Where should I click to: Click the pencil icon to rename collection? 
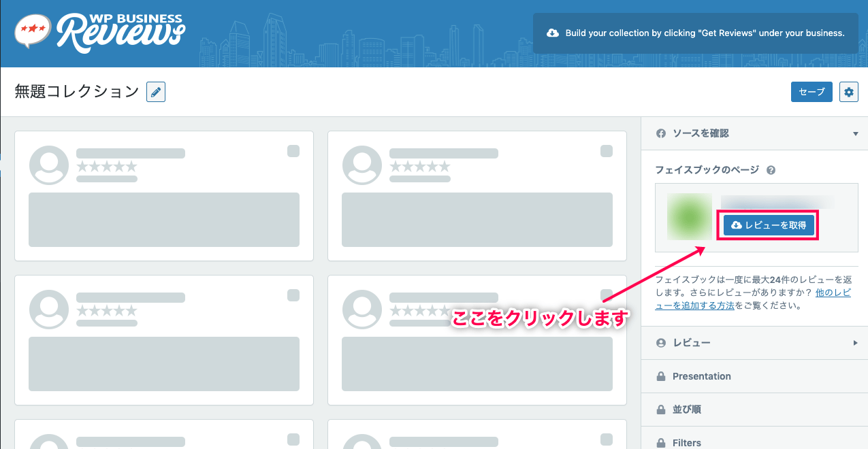click(156, 92)
